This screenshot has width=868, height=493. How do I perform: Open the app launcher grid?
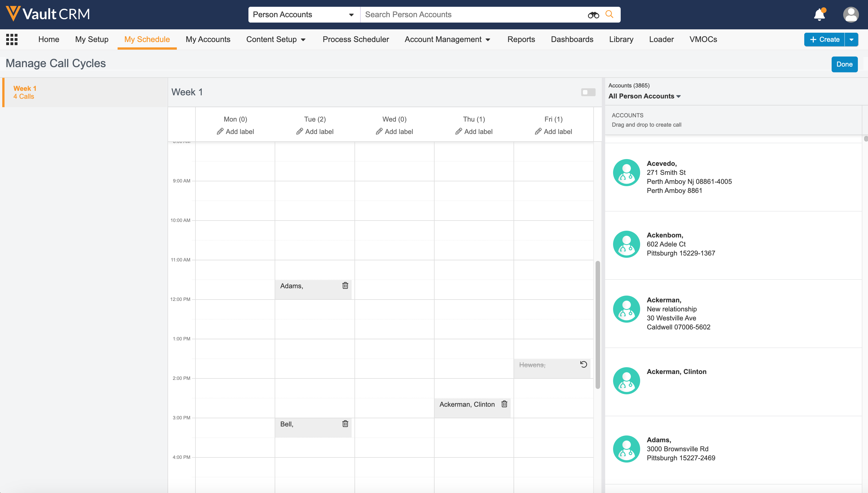pyautogui.click(x=12, y=39)
